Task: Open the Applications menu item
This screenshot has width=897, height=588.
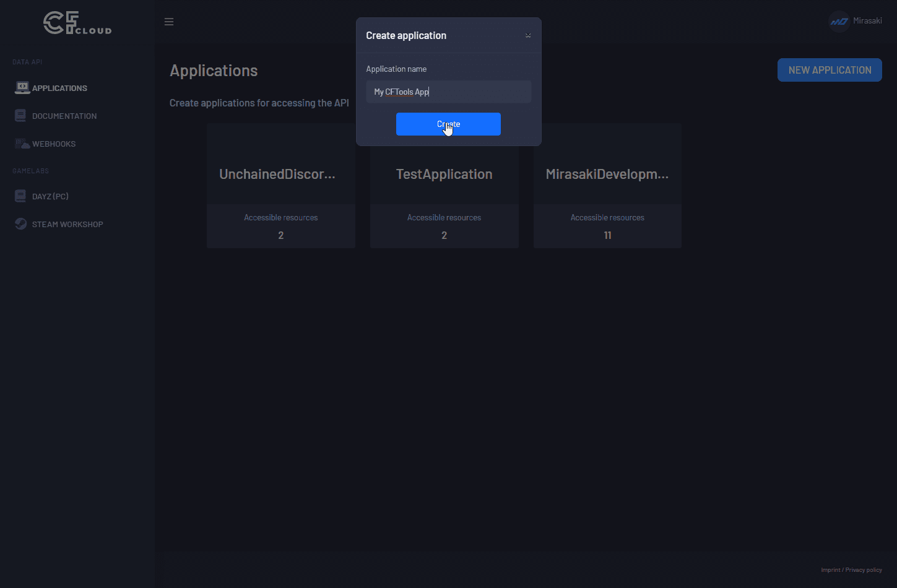Action: pyautogui.click(x=59, y=88)
